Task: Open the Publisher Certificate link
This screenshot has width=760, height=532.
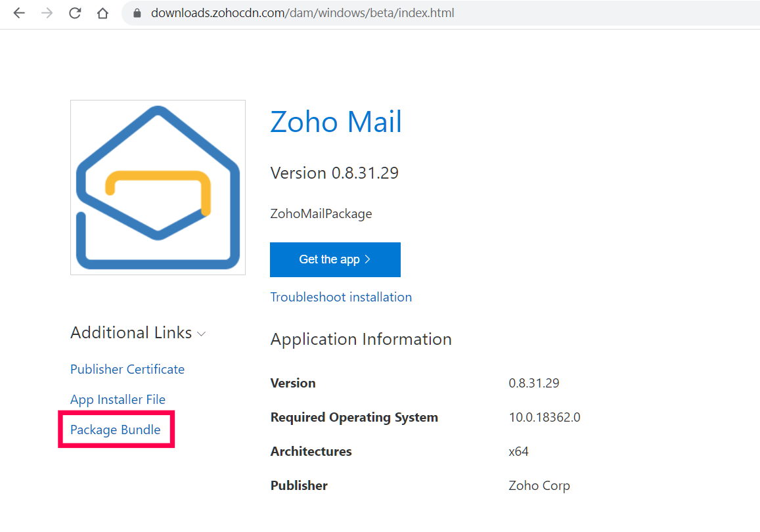Action: [127, 369]
